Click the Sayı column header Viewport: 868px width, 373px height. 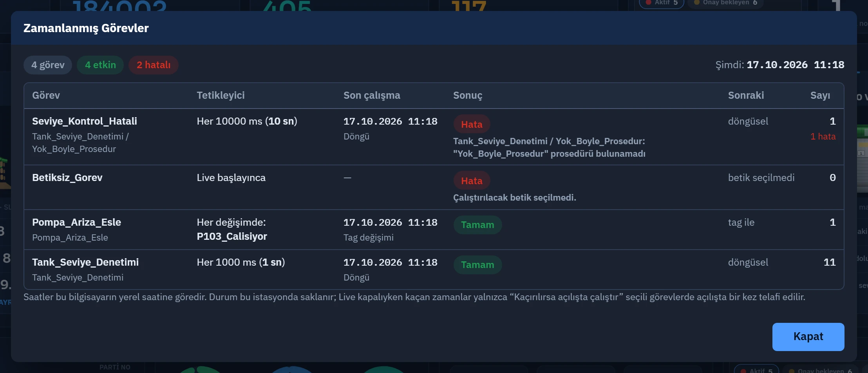pos(820,96)
